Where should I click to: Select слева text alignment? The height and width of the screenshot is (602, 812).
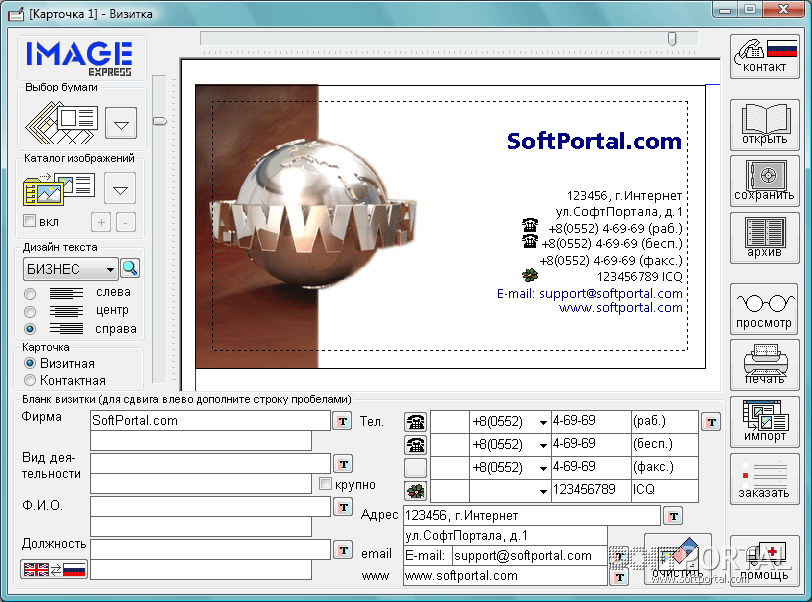pyautogui.click(x=30, y=294)
